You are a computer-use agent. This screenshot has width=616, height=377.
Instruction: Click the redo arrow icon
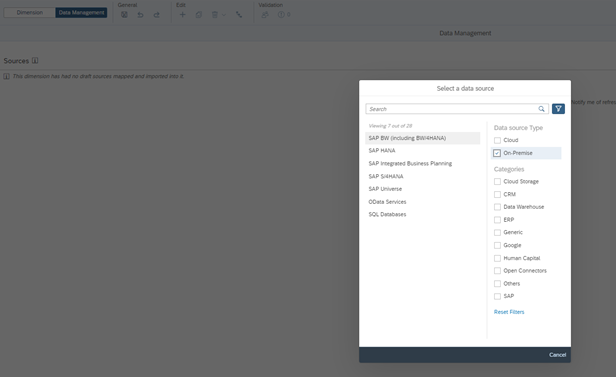pos(156,15)
